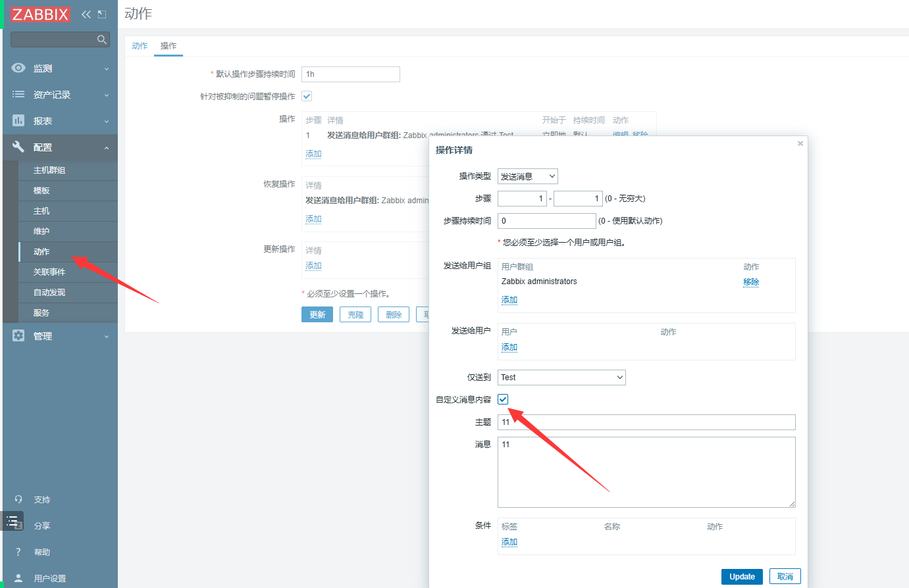Click headset icon for 支持
This screenshot has width=909, height=588.
[18, 499]
